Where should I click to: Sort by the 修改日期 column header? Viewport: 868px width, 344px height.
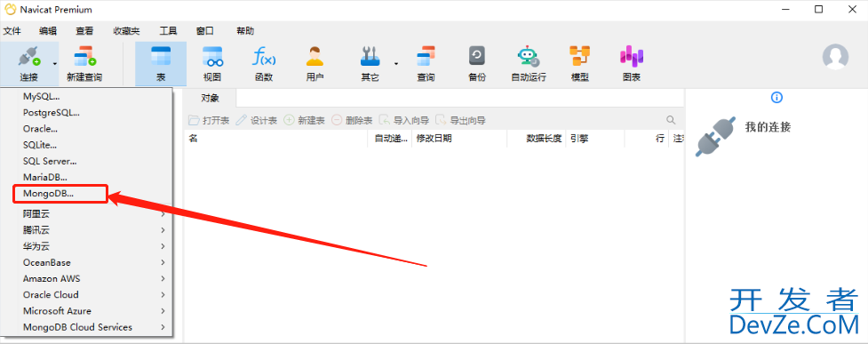[459, 139]
